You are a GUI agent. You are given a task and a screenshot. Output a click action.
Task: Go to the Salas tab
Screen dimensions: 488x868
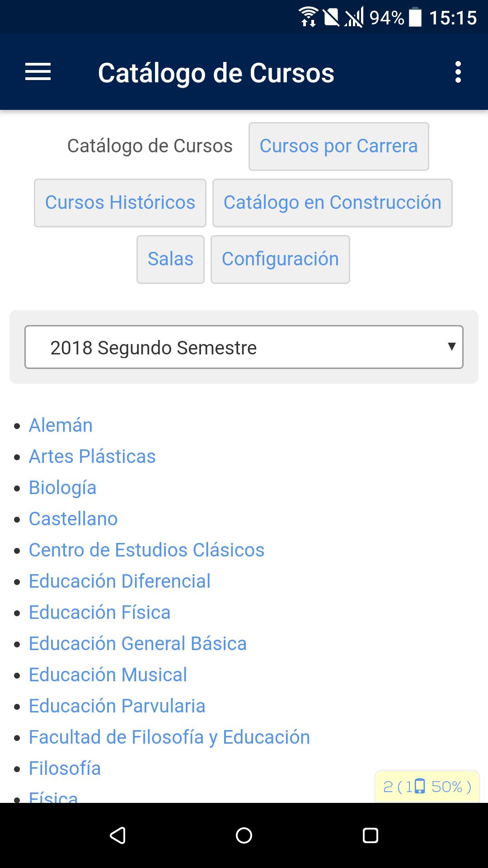170,259
